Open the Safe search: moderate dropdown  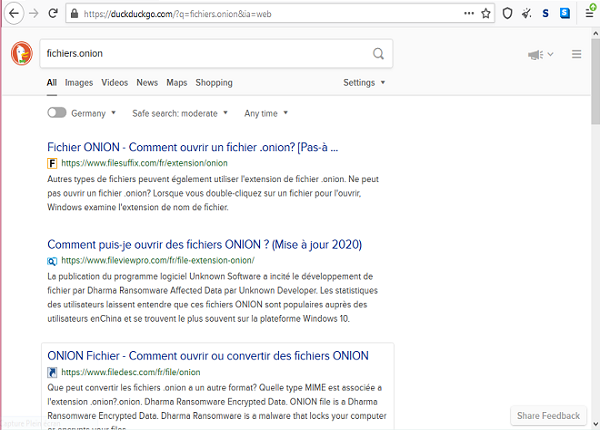click(x=180, y=113)
